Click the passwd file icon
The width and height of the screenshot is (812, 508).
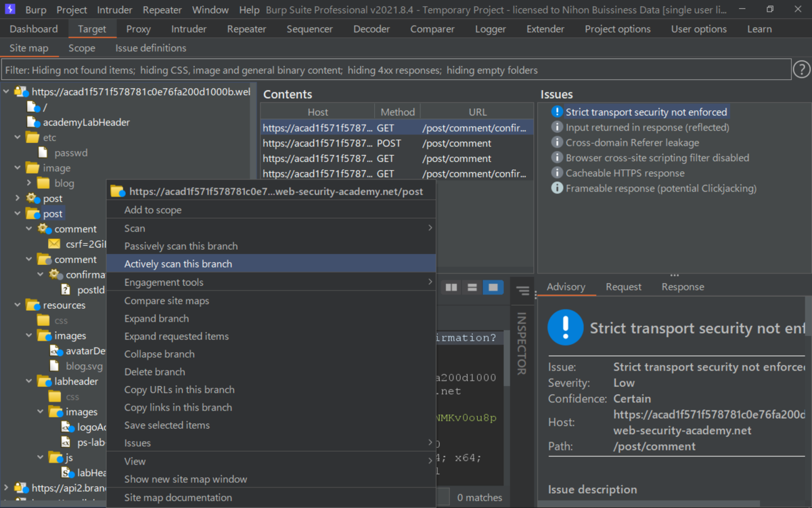coord(43,152)
